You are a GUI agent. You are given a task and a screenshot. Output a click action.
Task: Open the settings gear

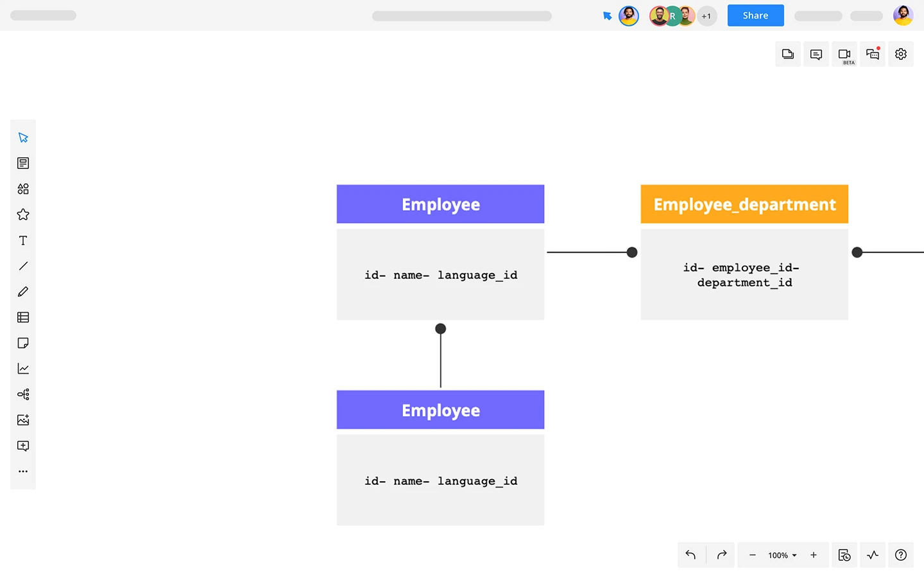tap(901, 54)
